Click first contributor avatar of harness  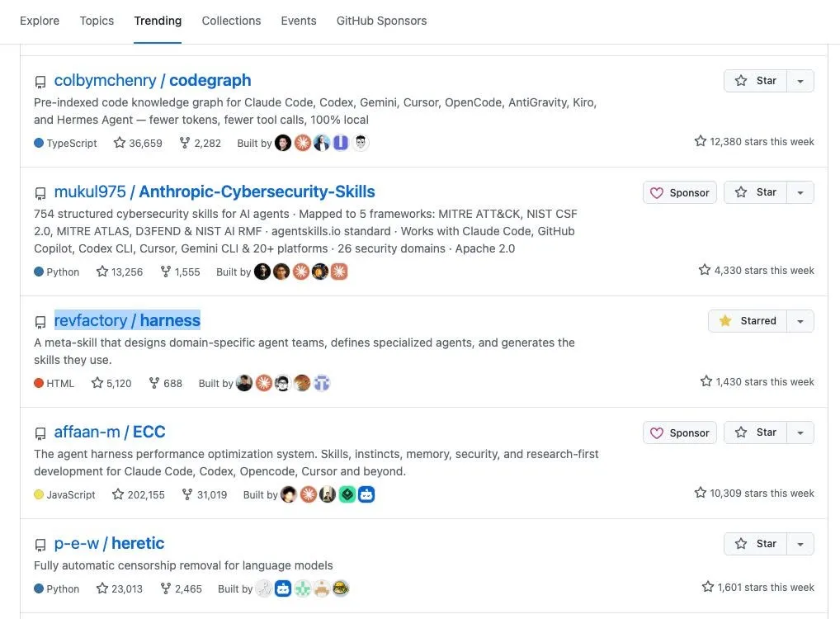click(x=244, y=383)
